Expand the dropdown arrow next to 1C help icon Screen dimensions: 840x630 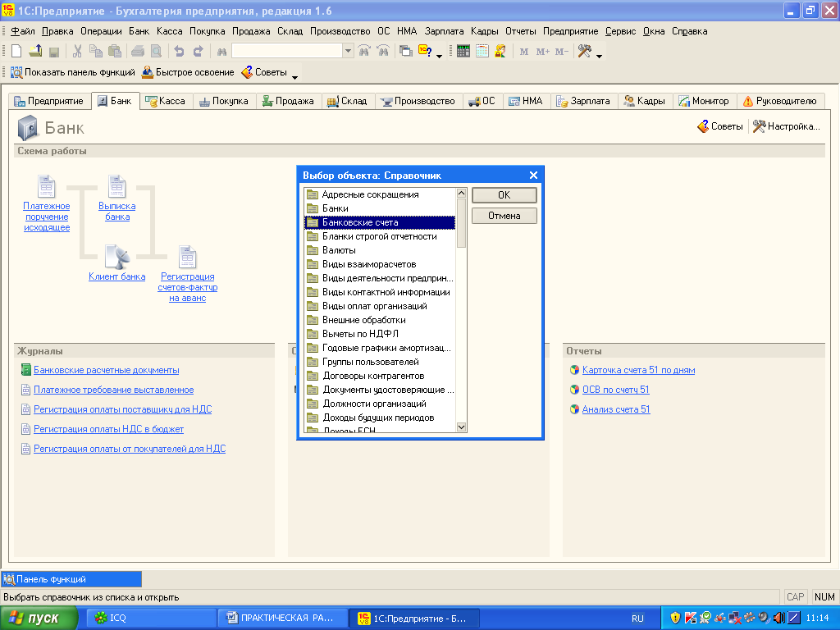pyautogui.click(x=440, y=55)
